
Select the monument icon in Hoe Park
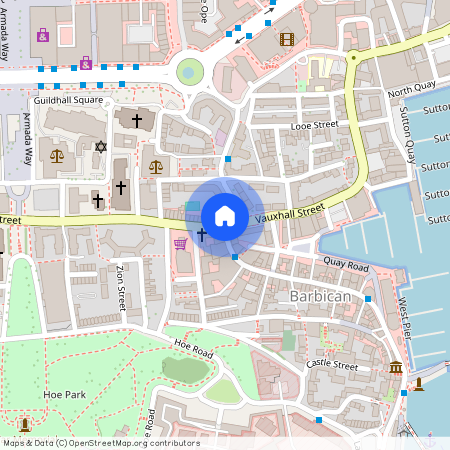coord(24,424)
